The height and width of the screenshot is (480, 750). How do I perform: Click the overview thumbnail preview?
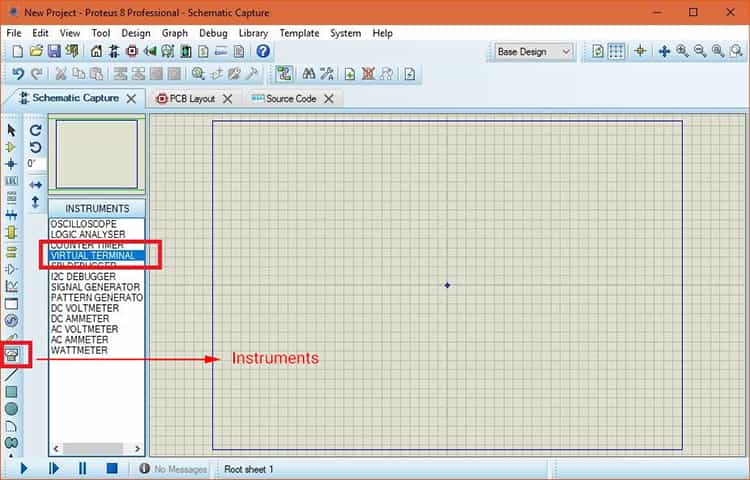coord(97,154)
